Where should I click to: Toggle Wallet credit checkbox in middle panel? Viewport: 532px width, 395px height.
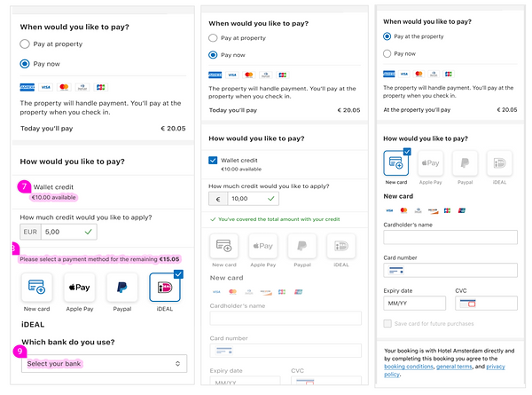(x=213, y=161)
